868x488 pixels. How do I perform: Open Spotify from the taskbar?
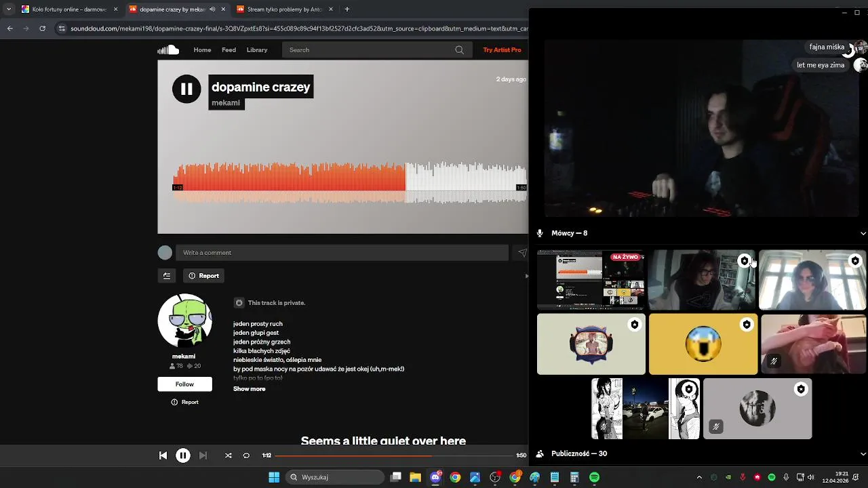click(594, 477)
